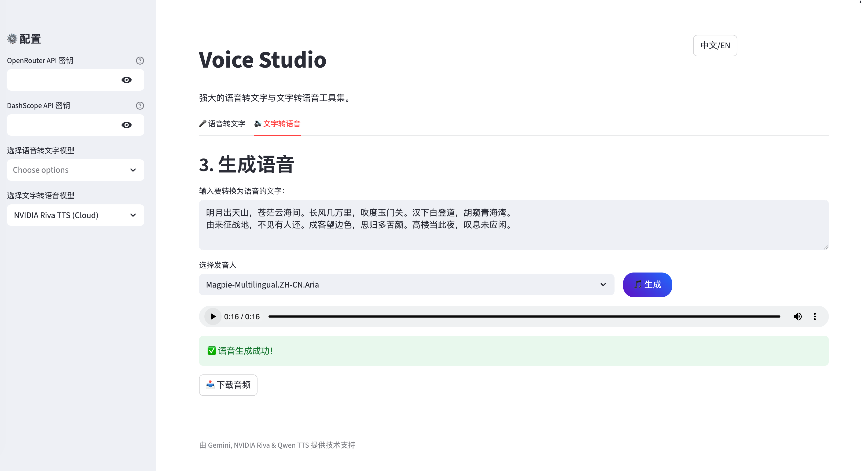868x471 pixels.
Task: Click the 下载音频 download button
Action: point(228,385)
